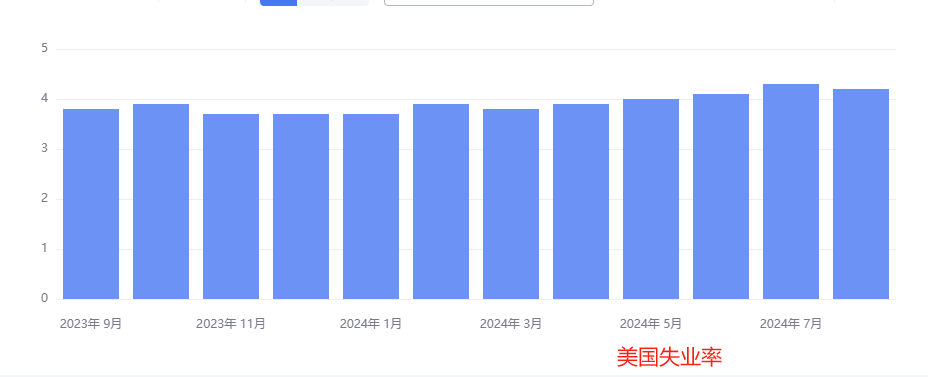Click the x-axis label 2023年 9月
The image size is (928, 377).
(x=91, y=324)
